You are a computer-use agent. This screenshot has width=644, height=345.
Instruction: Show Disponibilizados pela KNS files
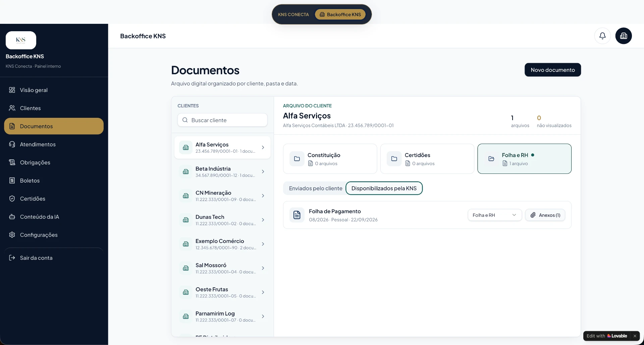[384, 188]
